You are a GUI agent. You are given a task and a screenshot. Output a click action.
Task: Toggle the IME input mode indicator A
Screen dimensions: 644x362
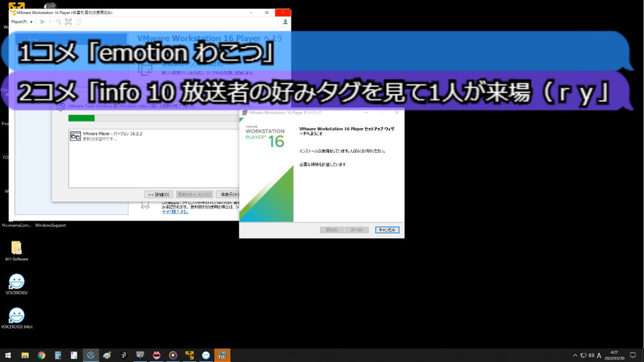click(x=599, y=355)
